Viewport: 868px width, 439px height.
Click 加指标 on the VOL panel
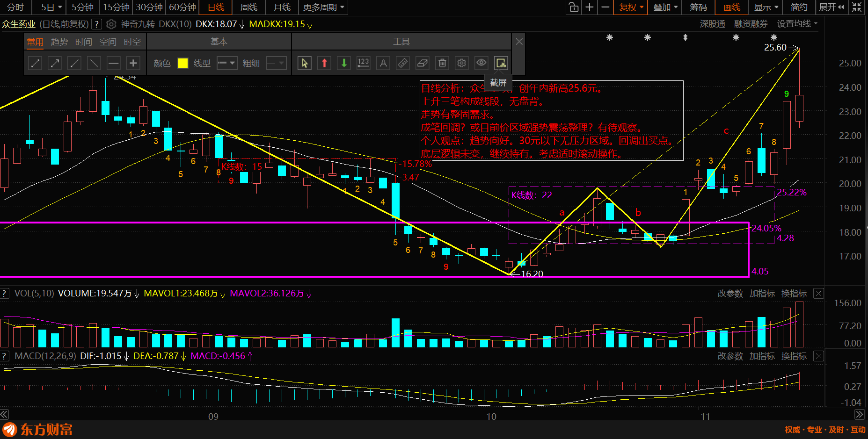[x=762, y=294]
